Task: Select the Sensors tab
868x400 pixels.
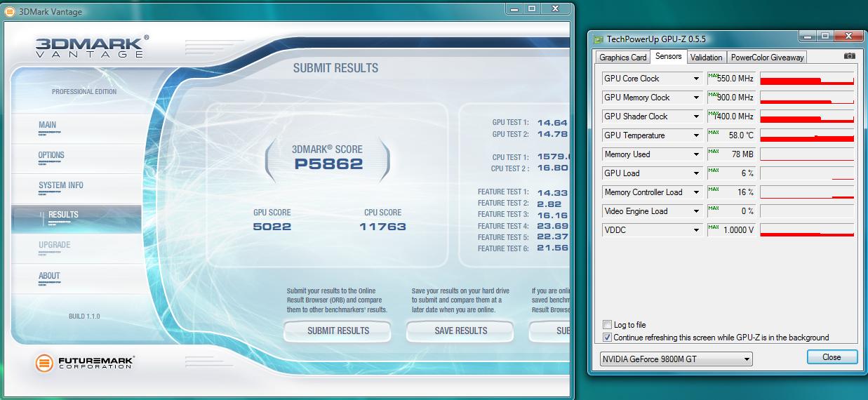Action: [668, 56]
